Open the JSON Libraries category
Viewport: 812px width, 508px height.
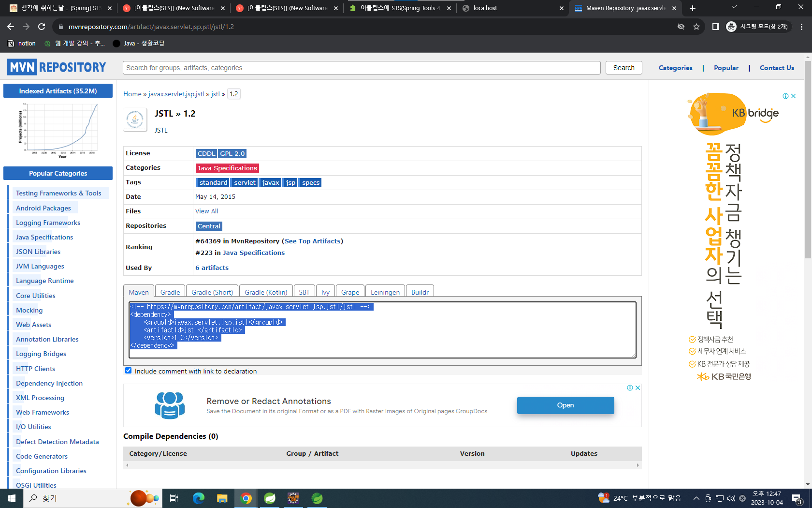pos(38,252)
